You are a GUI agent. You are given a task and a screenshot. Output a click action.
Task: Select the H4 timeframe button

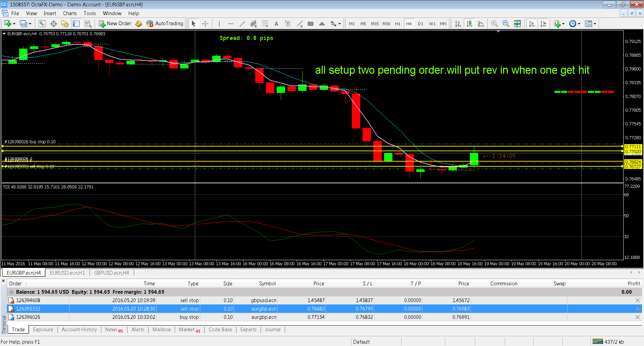[409, 24]
